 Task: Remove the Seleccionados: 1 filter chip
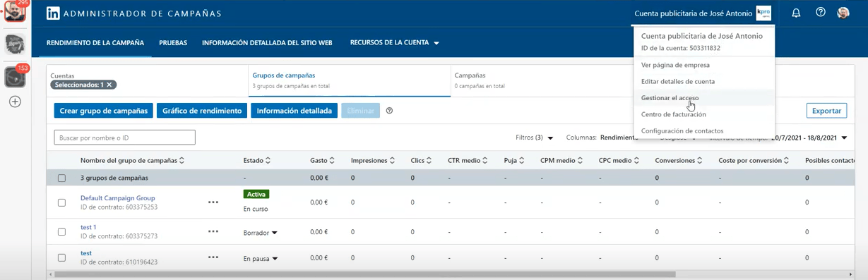(x=109, y=85)
